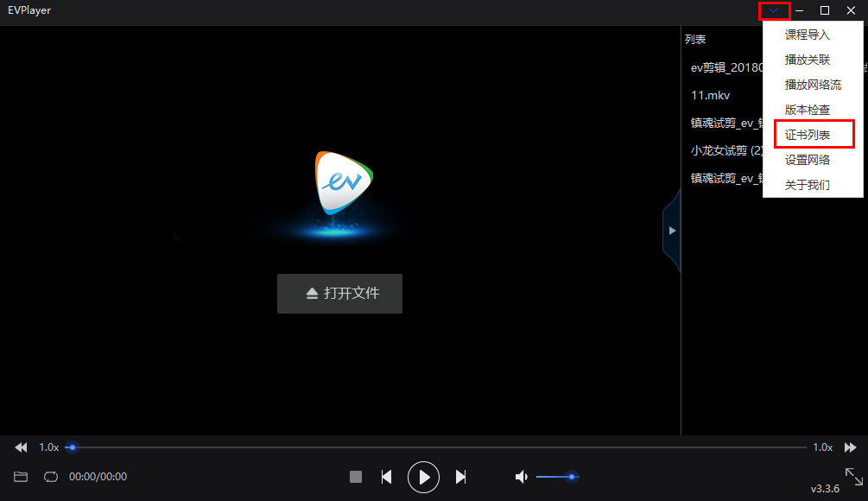Enter fullscreen with the expand icon
Viewport: 868px width, 501px height.
(x=853, y=476)
